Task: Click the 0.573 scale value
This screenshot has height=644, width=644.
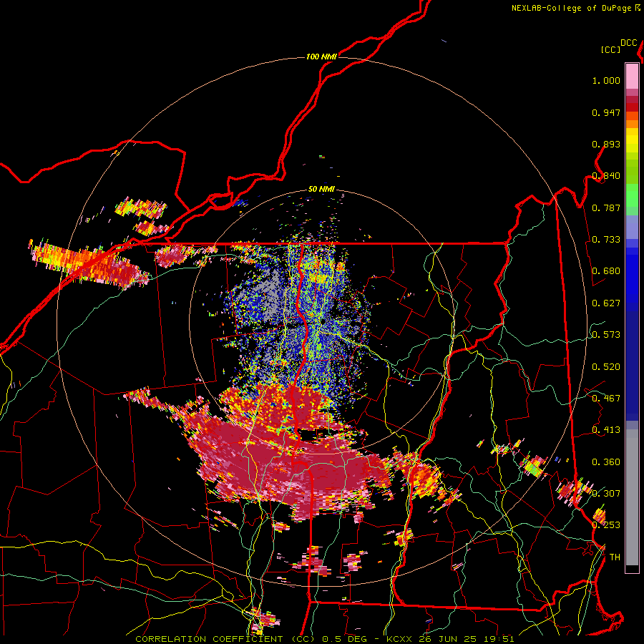Action: 606,335
